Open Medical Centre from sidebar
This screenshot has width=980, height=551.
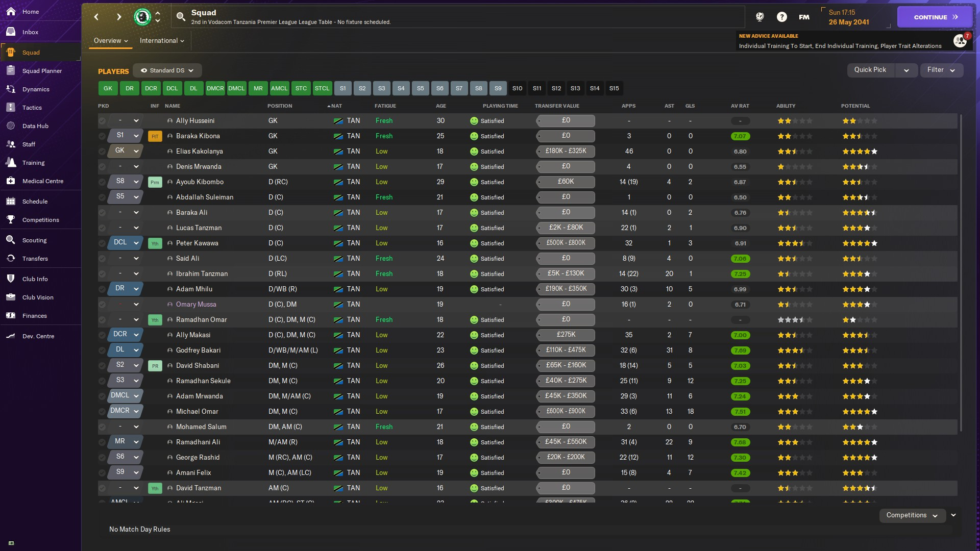coord(43,181)
